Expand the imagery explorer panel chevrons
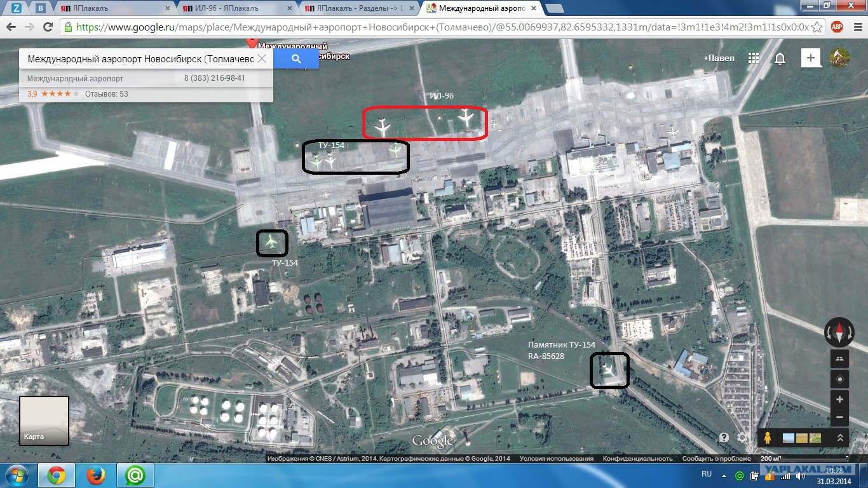The image size is (868, 488). tap(839, 438)
